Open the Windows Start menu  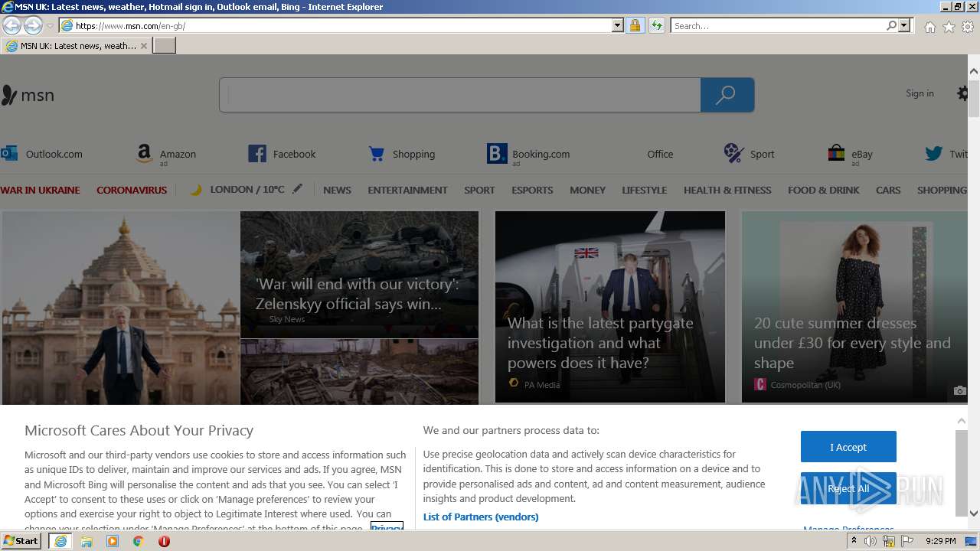pyautogui.click(x=21, y=541)
